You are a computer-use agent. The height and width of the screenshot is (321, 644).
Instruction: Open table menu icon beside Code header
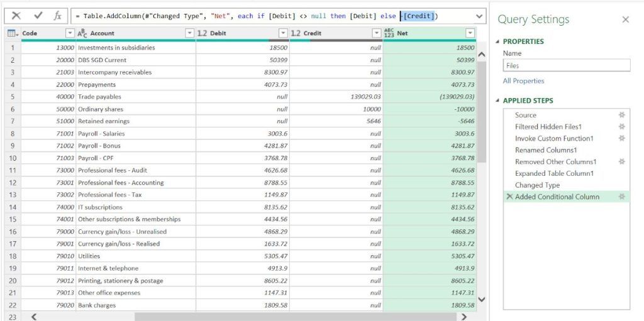tap(13, 33)
